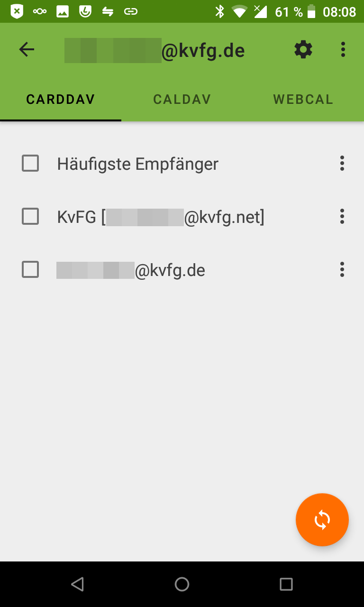Tap the Bluetooth status bar icon
Image resolution: width=364 pixels, height=607 pixels.
219,11
